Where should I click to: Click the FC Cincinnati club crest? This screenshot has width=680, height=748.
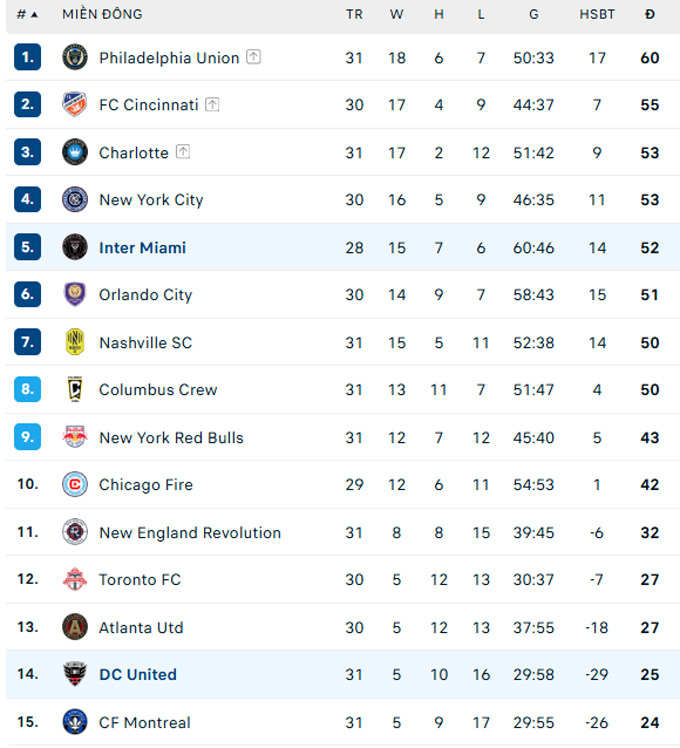tap(75, 104)
